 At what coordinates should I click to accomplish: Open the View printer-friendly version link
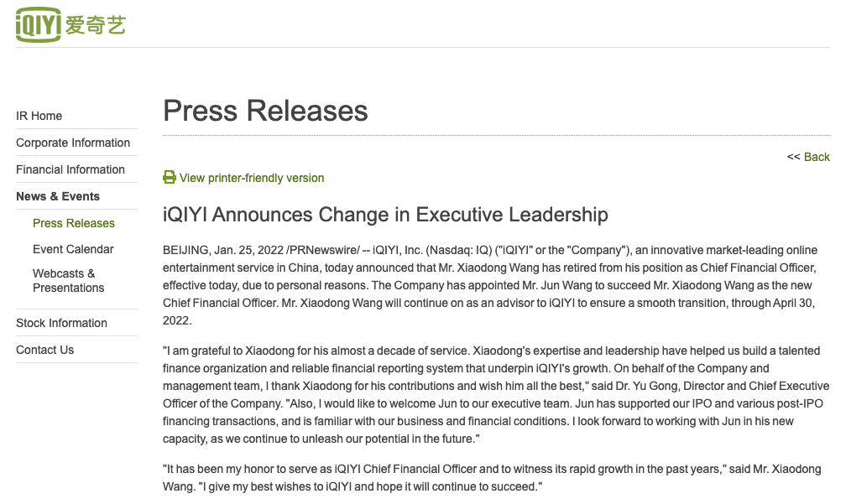pos(252,178)
